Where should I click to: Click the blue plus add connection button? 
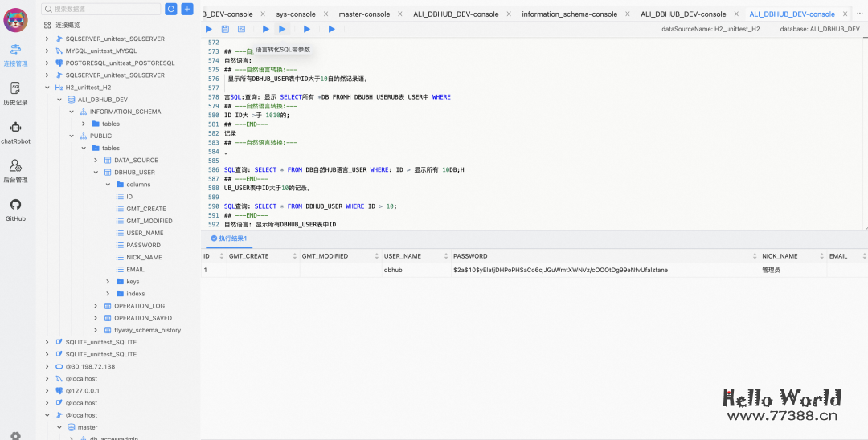pyautogui.click(x=187, y=9)
